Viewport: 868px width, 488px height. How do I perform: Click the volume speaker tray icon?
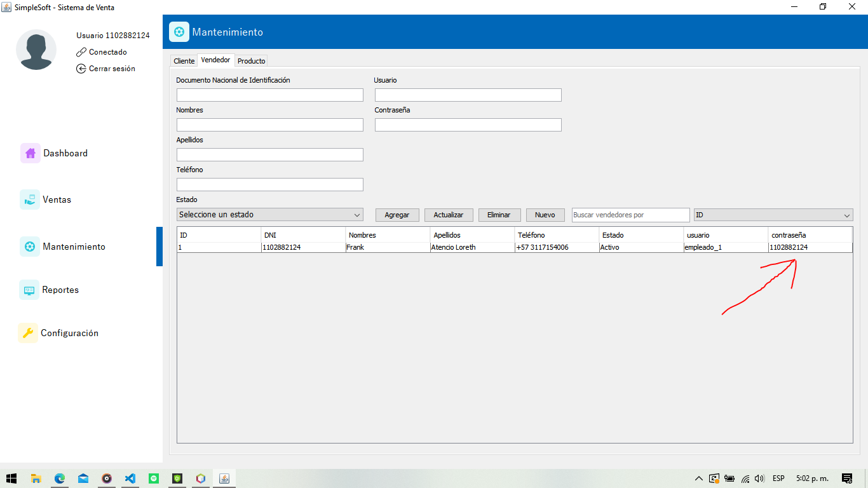pyautogui.click(x=760, y=478)
